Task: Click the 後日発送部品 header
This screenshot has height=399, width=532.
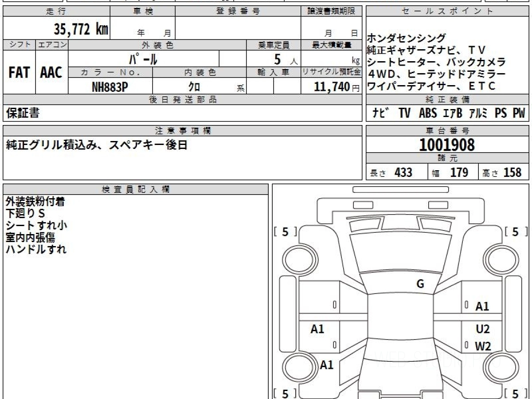Action: click(182, 100)
